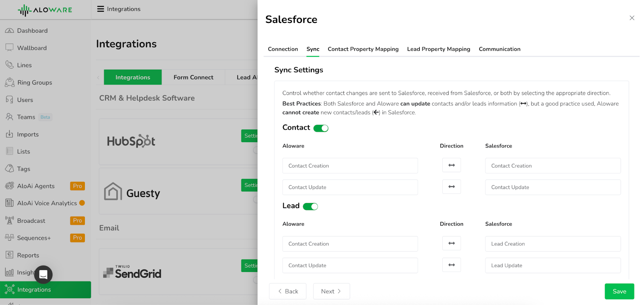Click the Ring Groups icon

10,82
